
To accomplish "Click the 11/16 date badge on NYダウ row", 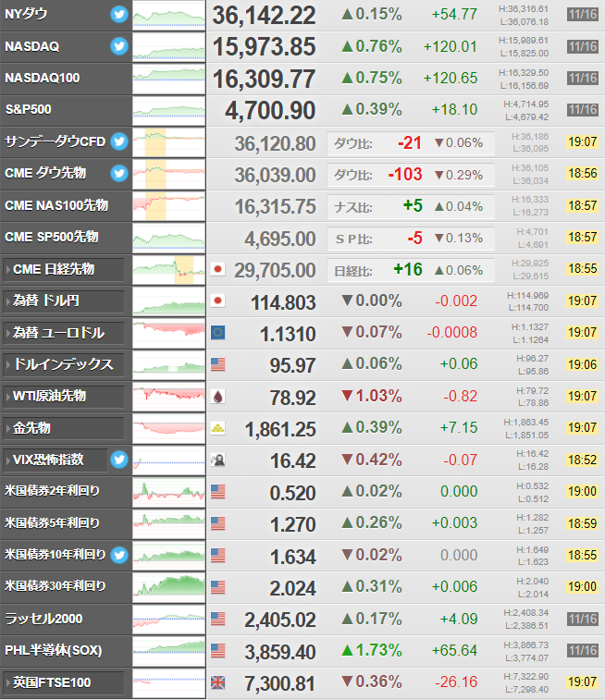I will coord(583,14).
